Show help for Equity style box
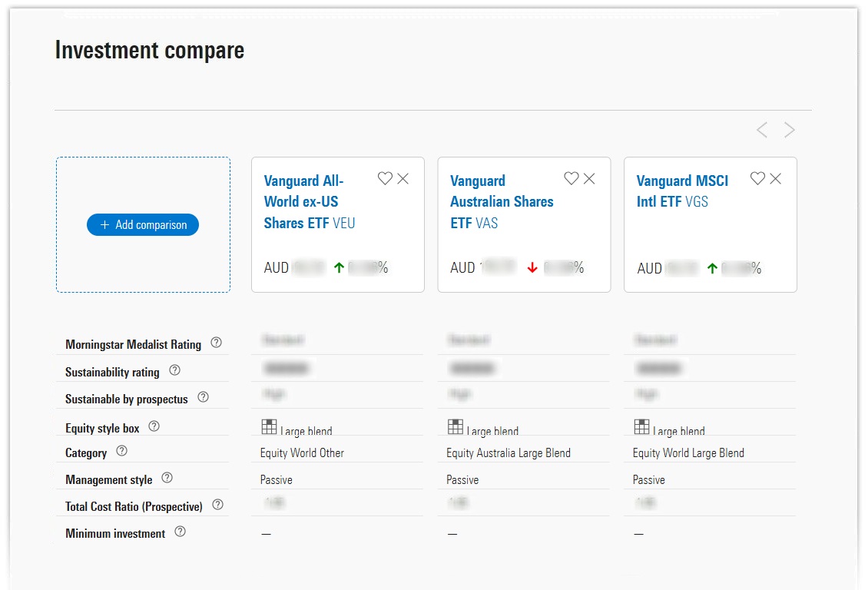 point(154,426)
